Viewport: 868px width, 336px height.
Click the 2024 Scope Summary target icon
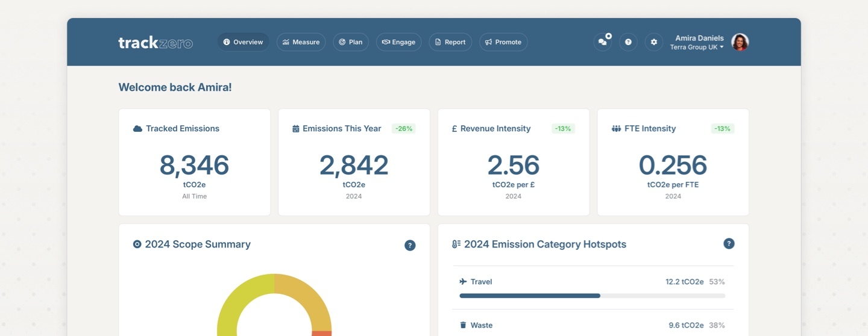click(x=137, y=244)
